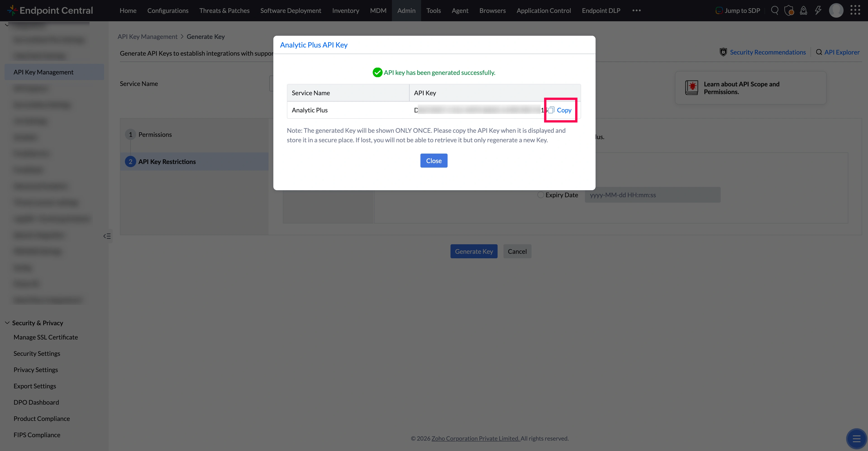Click 'Learn about API Scope and Permissions.'

[x=741, y=88]
